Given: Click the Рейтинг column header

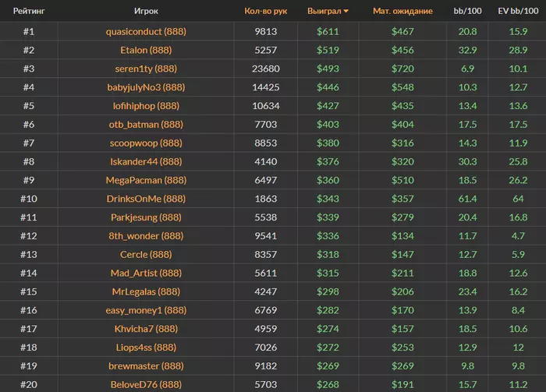Looking at the screenshot, I should [x=28, y=12].
